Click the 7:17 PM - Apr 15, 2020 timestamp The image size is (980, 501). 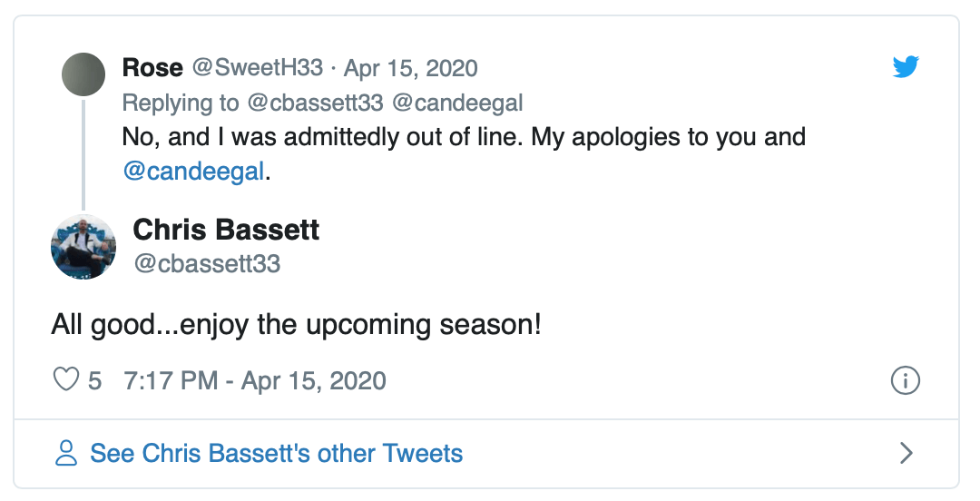point(255,380)
